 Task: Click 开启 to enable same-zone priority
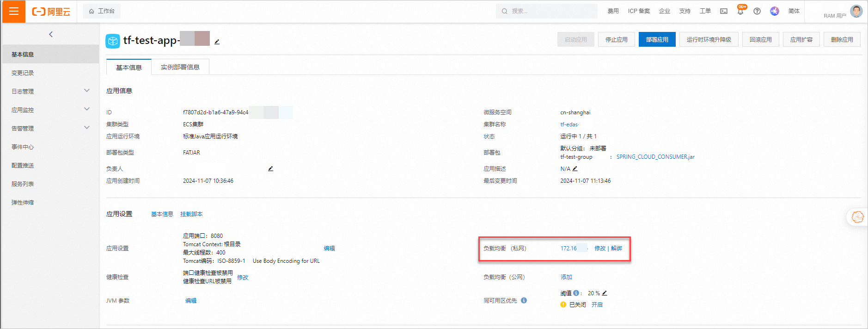pyautogui.click(x=597, y=304)
